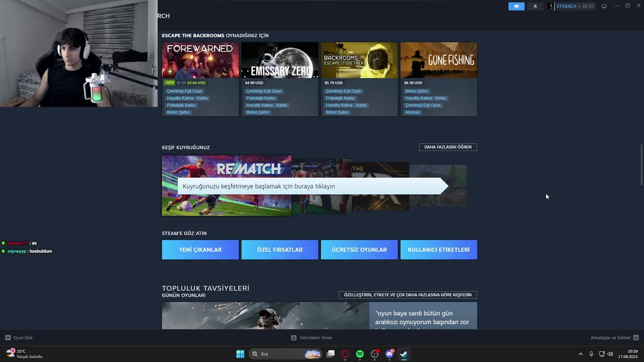Open the Windows Start menu
644x362 pixels.
(x=240, y=354)
